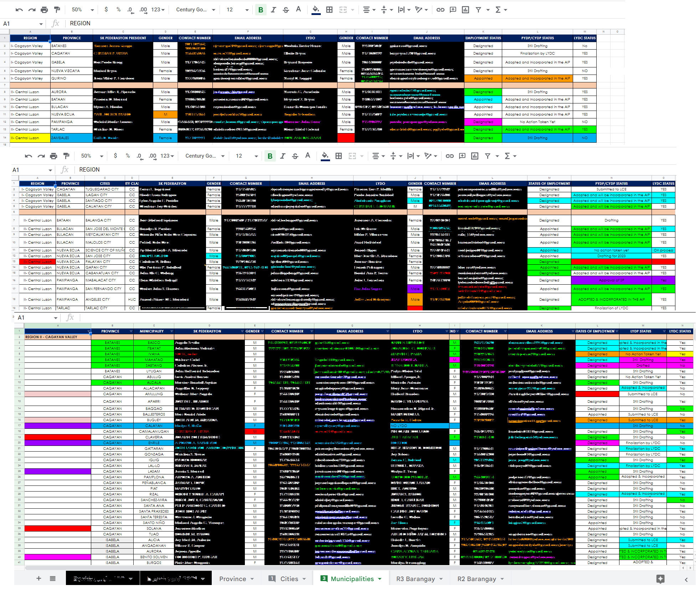
Task: Open the fill color paint bucket in the second toolbar
Action: (x=325, y=156)
